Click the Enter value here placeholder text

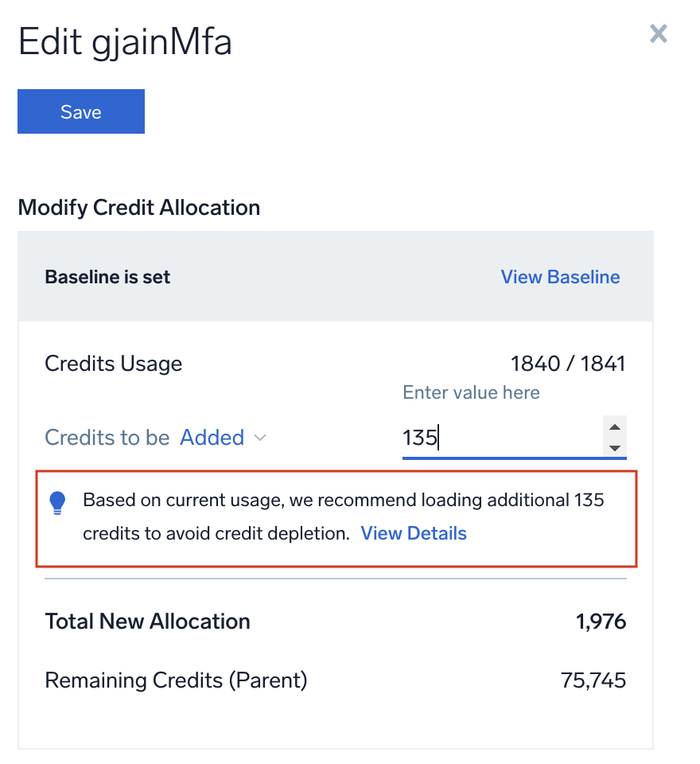pos(471,392)
